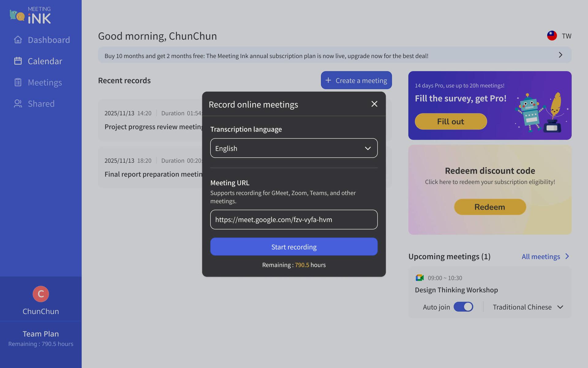Click the Meetings clipboard icon
This screenshot has height=368, width=588.
[x=18, y=82]
